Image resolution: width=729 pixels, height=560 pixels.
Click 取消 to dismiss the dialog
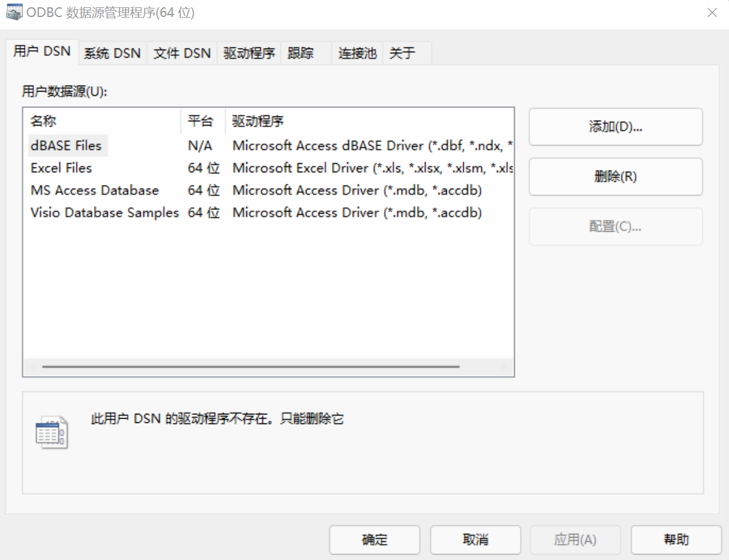click(475, 539)
